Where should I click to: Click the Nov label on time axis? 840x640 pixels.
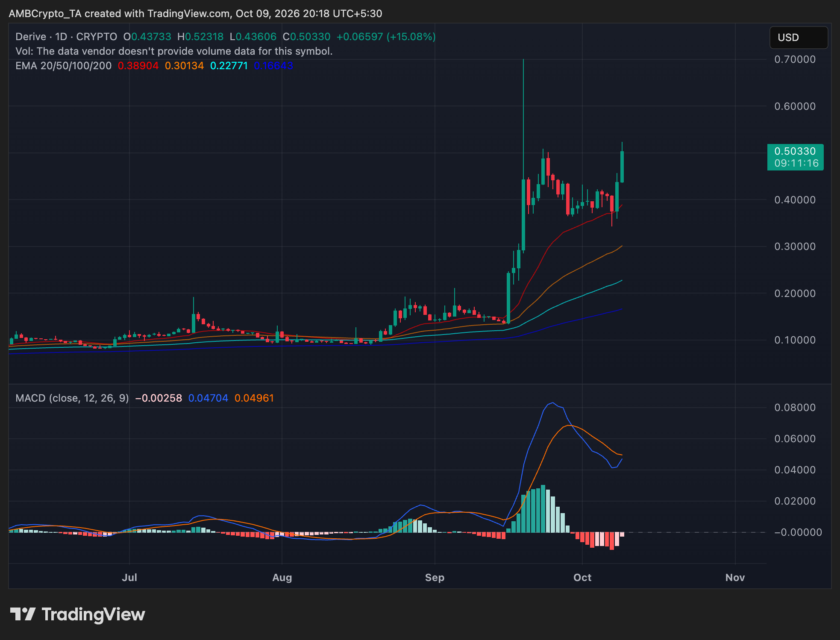[x=735, y=578]
